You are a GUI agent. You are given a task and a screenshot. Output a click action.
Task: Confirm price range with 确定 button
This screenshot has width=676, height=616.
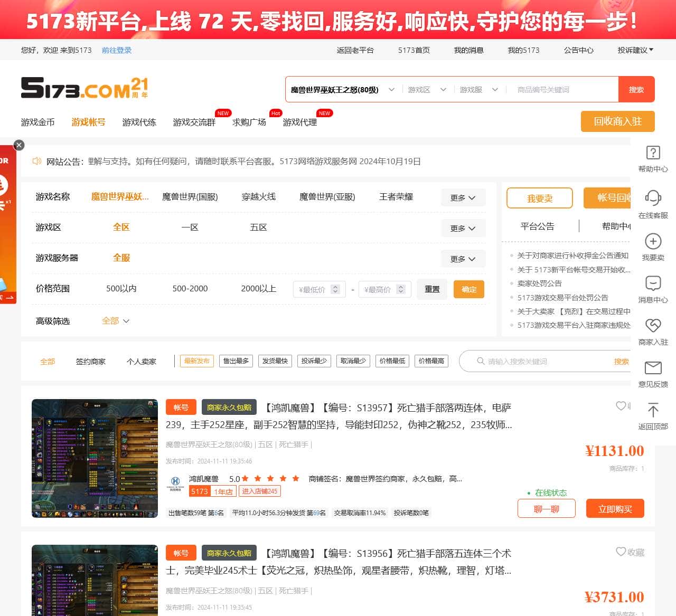[469, 289]
